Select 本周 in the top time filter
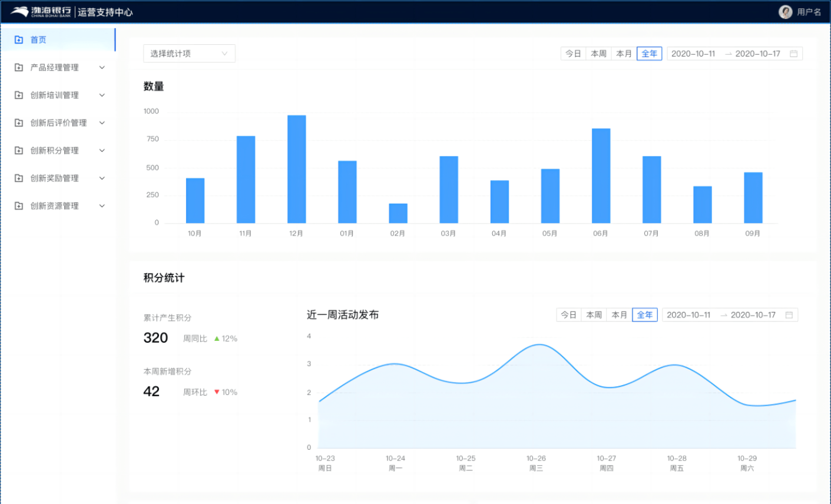Image resolution: width=831 pixels, height=504 pixels. coord(598,54)
